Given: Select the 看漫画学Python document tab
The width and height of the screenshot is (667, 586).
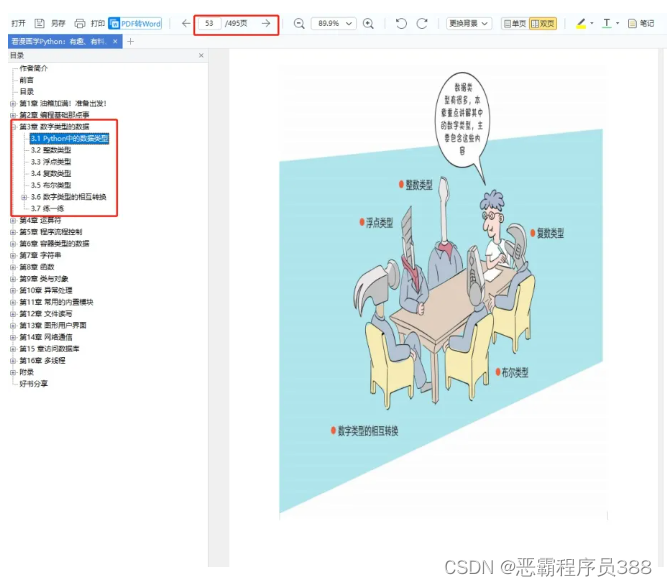Looking at the screenshot, I should tap(60, 42).
